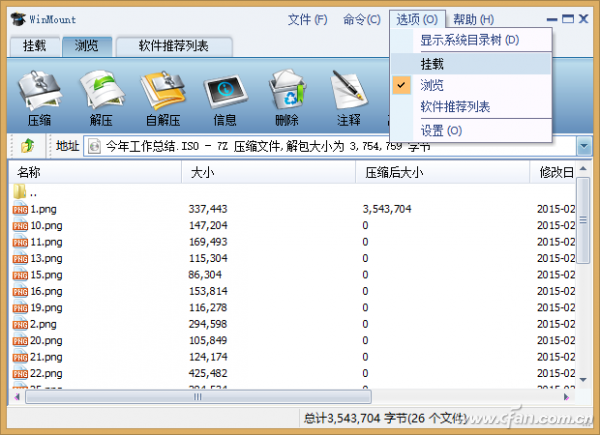Open the 帮助 (H) menu
The height and width of the screenshot is (435, 600).
pos(474,19)
